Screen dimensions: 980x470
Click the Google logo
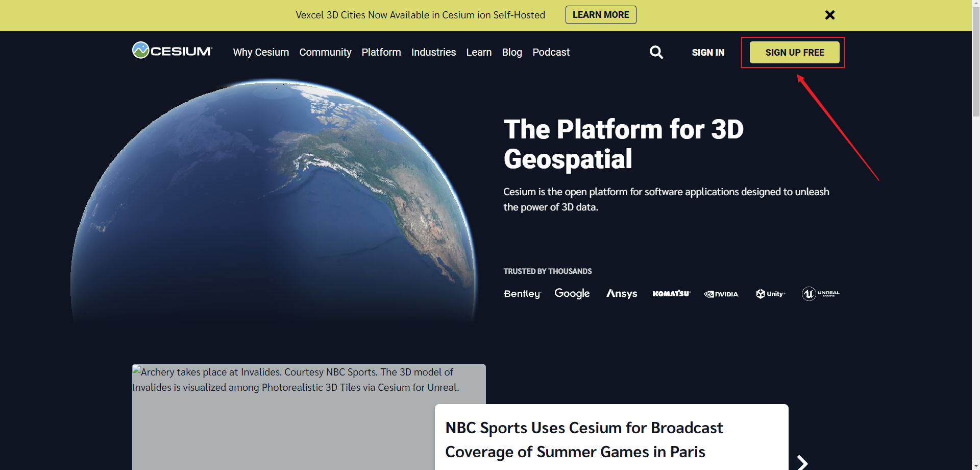pyautogui.click(x=572, y=293)
